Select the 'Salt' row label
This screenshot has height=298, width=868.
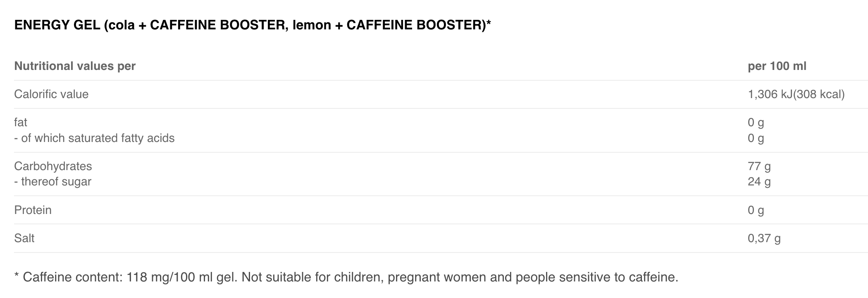click(24, 238)
